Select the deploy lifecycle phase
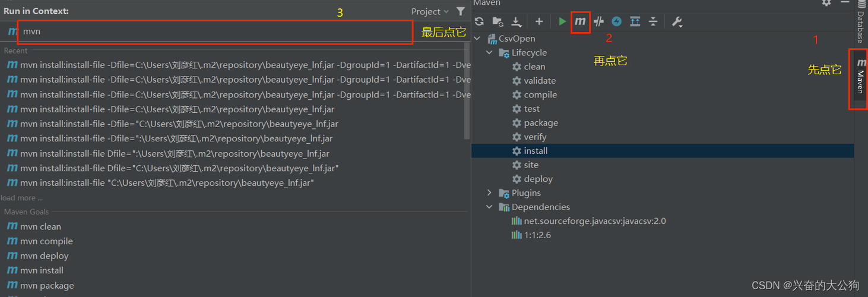Screen dimensions: 868x297 tap(538, 179)
